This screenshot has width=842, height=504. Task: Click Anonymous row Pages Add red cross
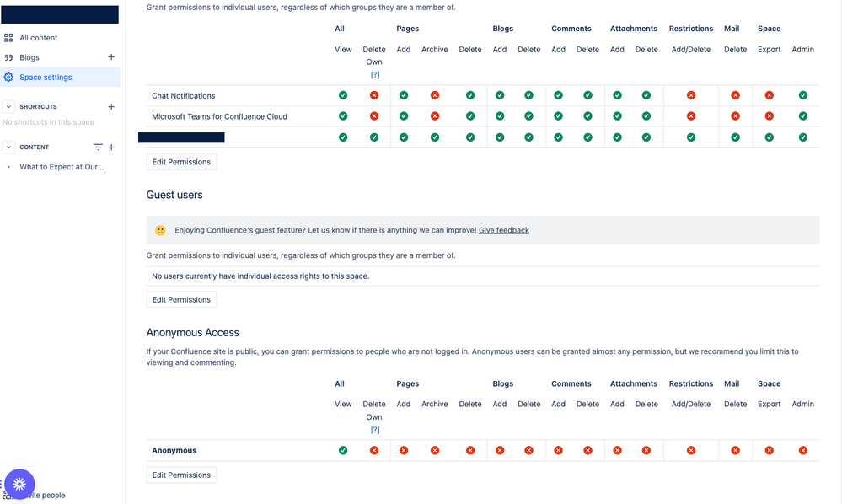tap(404, 450)
